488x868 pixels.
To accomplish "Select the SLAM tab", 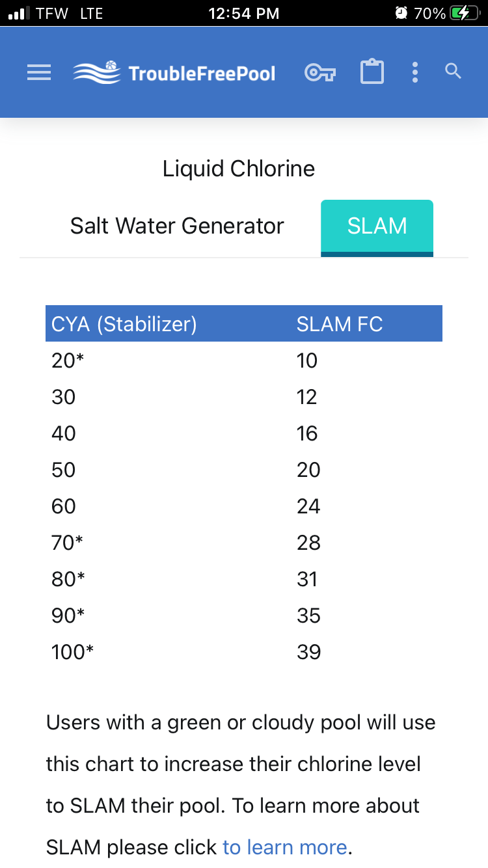I will click(x=377, y=228).
